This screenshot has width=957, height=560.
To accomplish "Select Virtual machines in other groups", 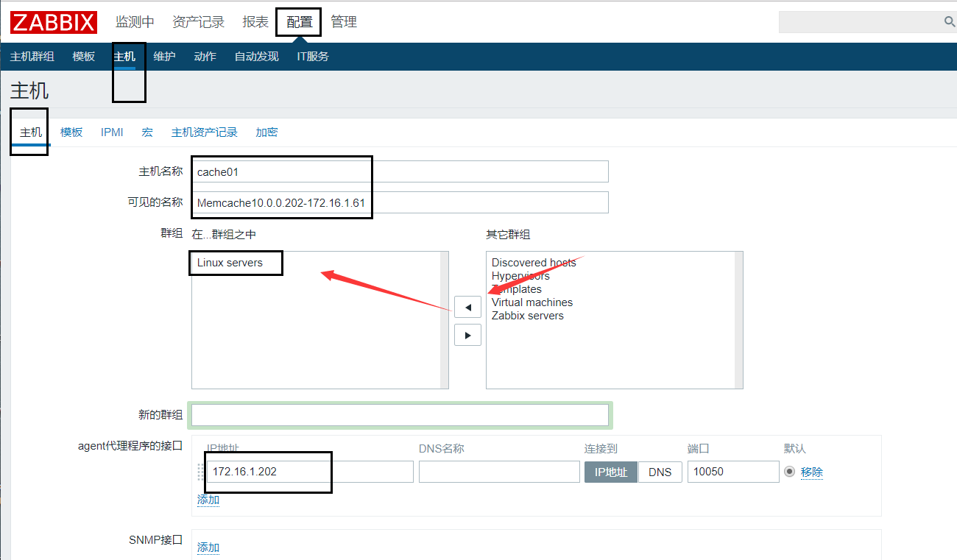I will [x=532, y=302].
